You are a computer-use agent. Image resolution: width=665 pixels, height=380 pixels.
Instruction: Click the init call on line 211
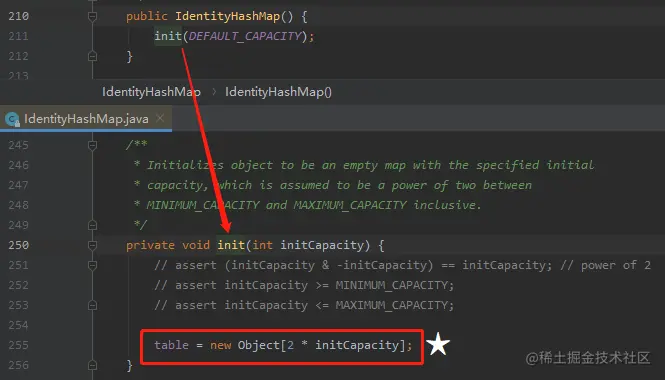[168, 36]
